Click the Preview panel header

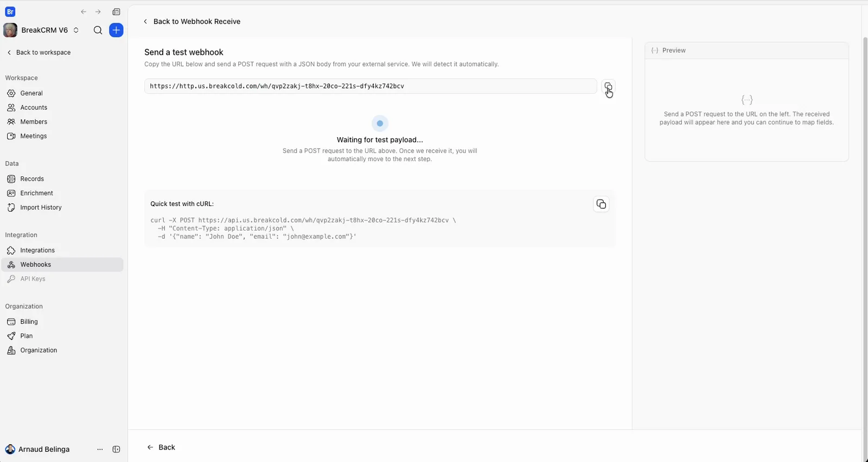[x=746, y=50]
